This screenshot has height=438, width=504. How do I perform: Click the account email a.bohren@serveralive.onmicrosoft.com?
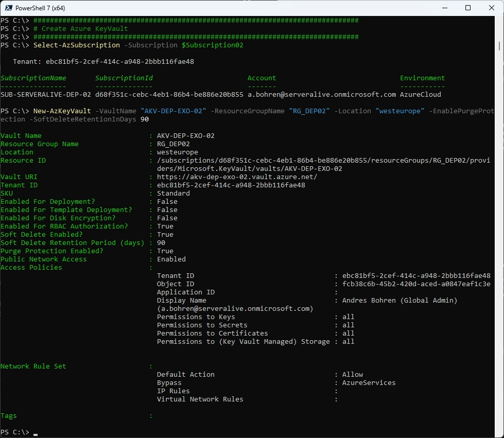[x=322, y=95]
